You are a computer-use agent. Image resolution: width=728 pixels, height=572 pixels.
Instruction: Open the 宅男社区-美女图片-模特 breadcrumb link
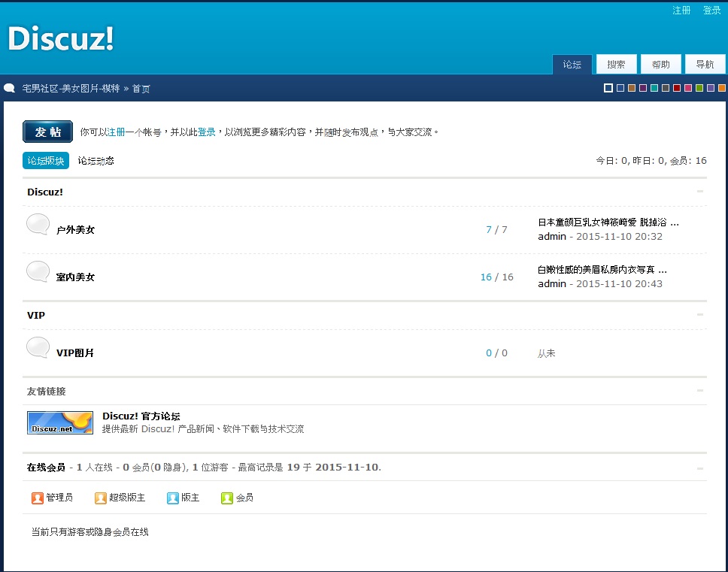(x=71, y=88)
